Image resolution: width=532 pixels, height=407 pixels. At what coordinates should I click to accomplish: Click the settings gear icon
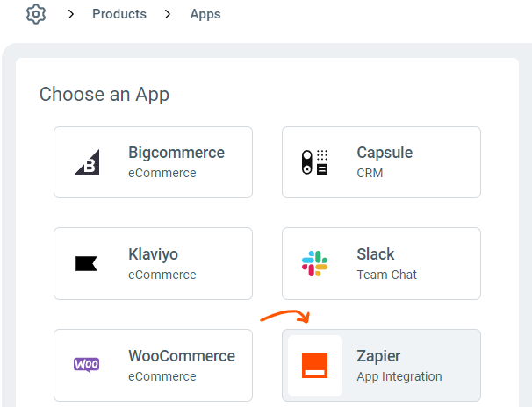tap(36, 14)
